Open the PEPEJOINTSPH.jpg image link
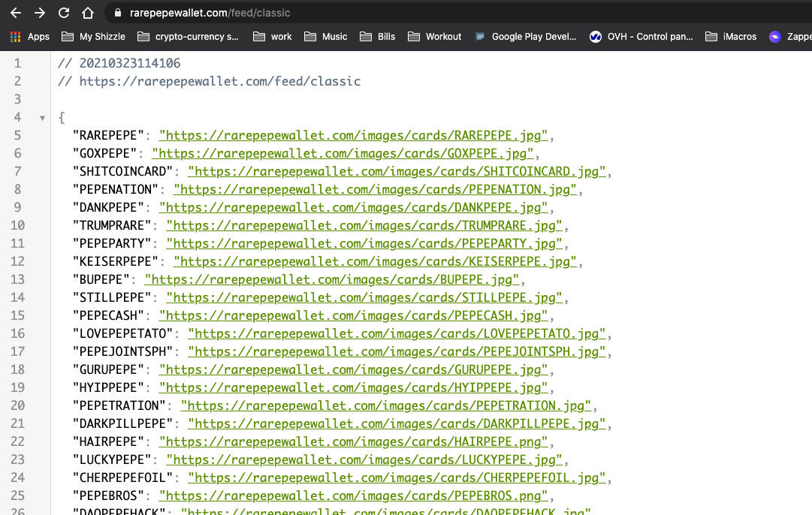812x515 pixels. point(397,352)
